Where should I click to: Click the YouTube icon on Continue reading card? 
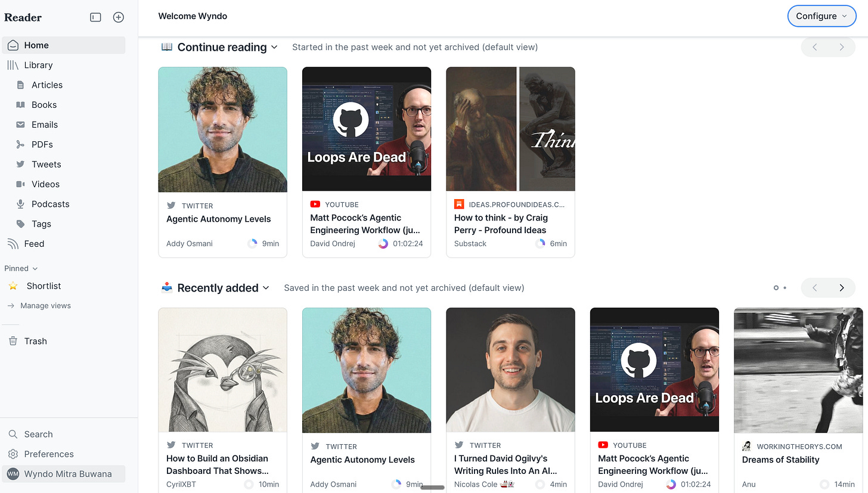315,204
